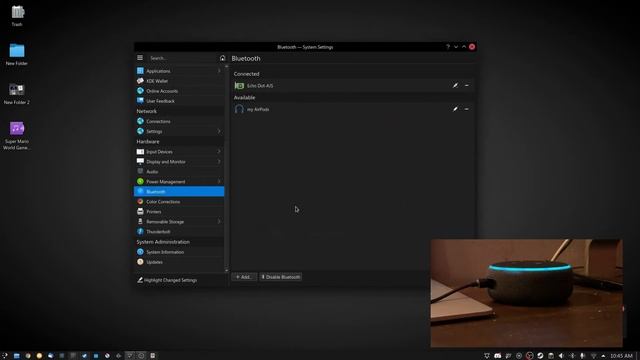Expand the Network Settings chevron
The image size is (640, 360).
pyautogui.click(x=219, y=131)
